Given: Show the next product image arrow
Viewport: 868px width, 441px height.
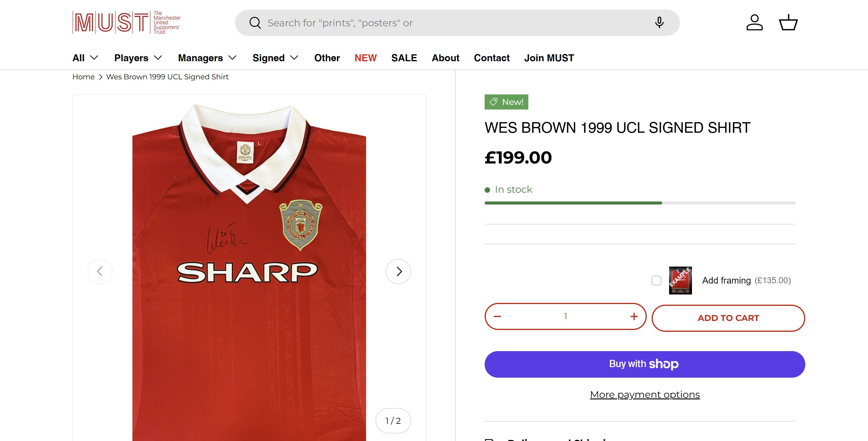Looking at the screenshot, I should (x=398, y=271).
